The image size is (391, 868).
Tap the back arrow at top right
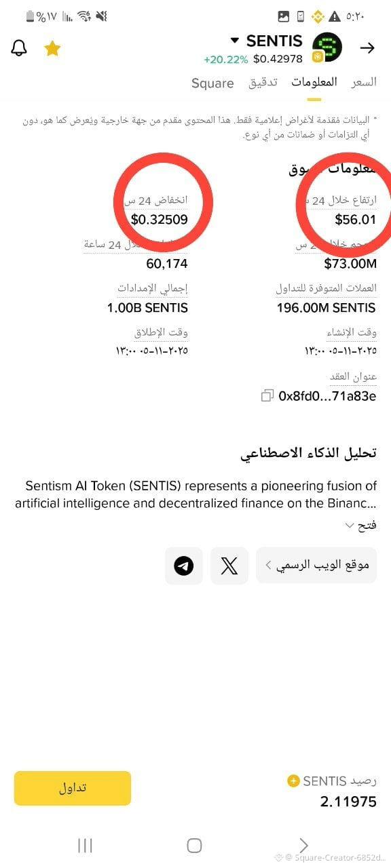367,48
